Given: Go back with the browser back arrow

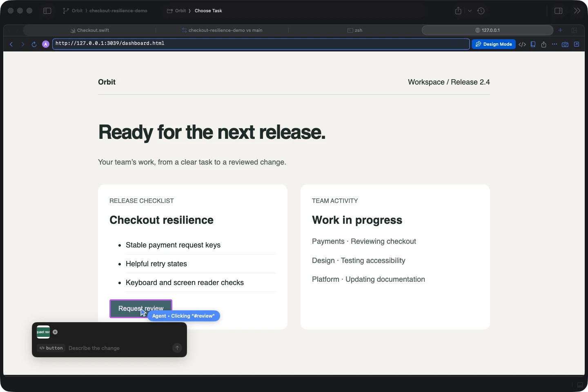Looking at the screenshot, I should click(11, 44).
